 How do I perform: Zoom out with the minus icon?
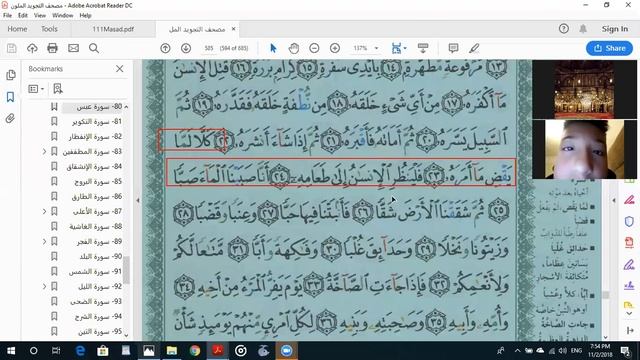pos(314,48)
